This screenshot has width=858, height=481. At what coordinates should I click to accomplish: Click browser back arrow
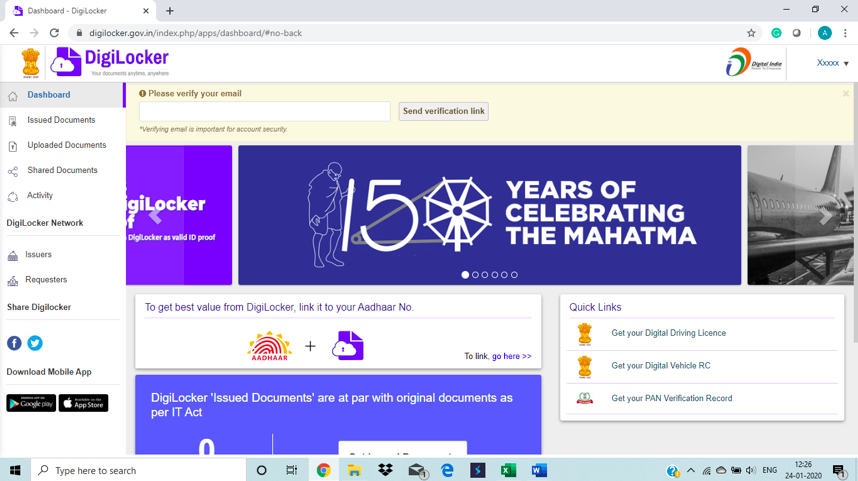point(14,33)
